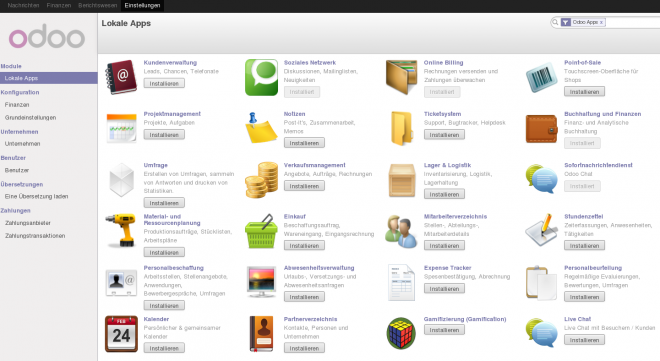Select the Einstellungen top menu

[142, 5]
